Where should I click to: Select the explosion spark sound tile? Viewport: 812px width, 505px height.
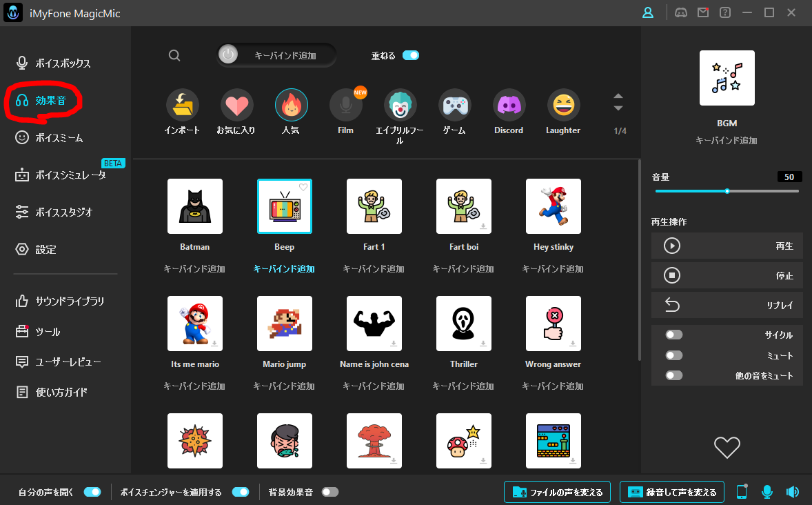194,441
